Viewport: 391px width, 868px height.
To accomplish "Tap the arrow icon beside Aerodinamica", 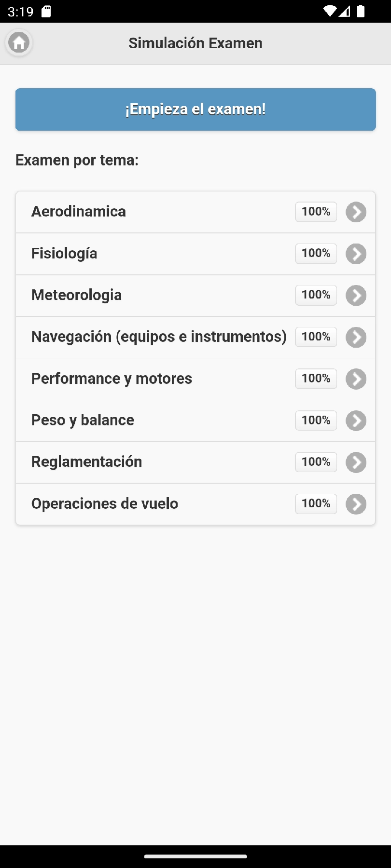I will pos(356,212).
